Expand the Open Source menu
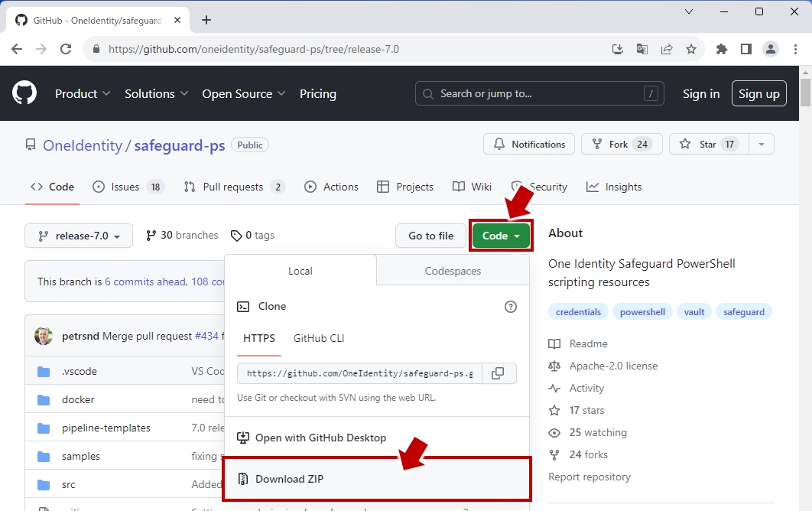 (243, 94)
